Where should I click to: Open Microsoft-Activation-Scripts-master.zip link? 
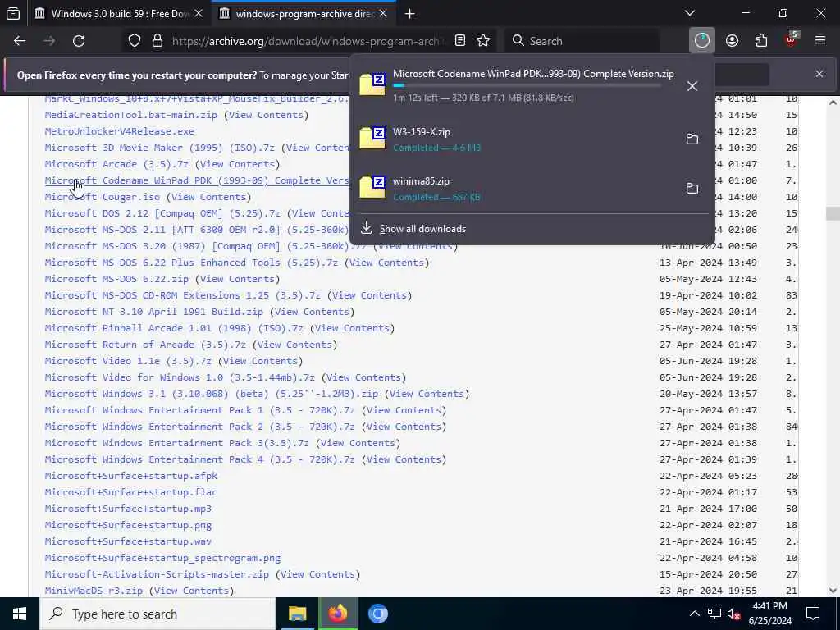157,574
